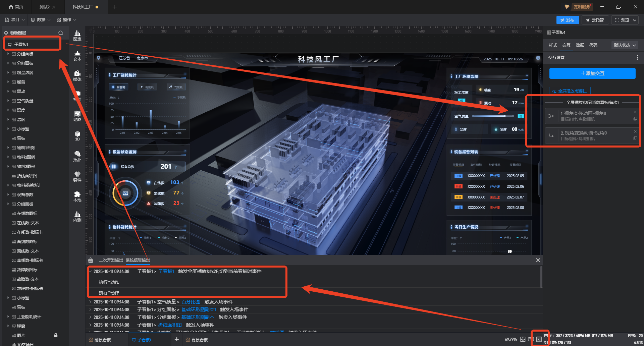644x346 pixels.
Task: Switch to the 样式 tab
Action: coord(553,45)
